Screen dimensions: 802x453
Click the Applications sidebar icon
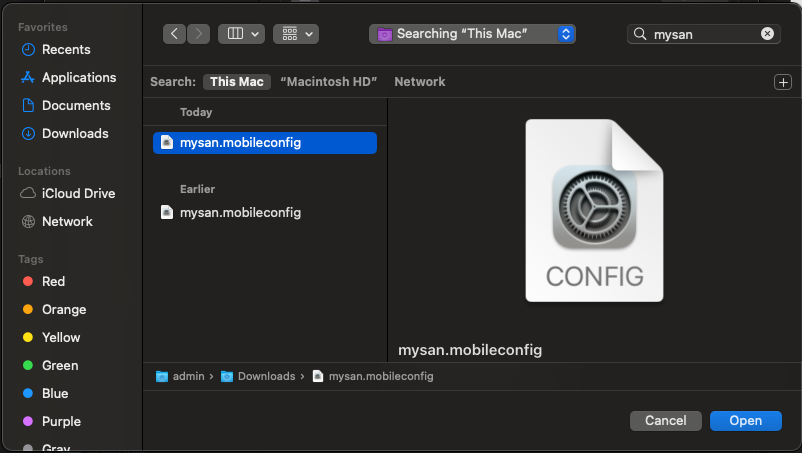(28, 77)
